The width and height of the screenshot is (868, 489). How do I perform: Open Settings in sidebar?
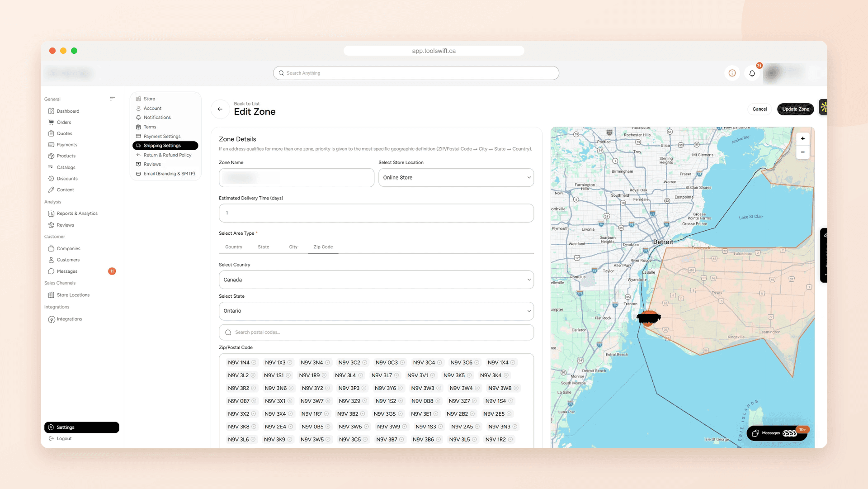coord(82,427)
